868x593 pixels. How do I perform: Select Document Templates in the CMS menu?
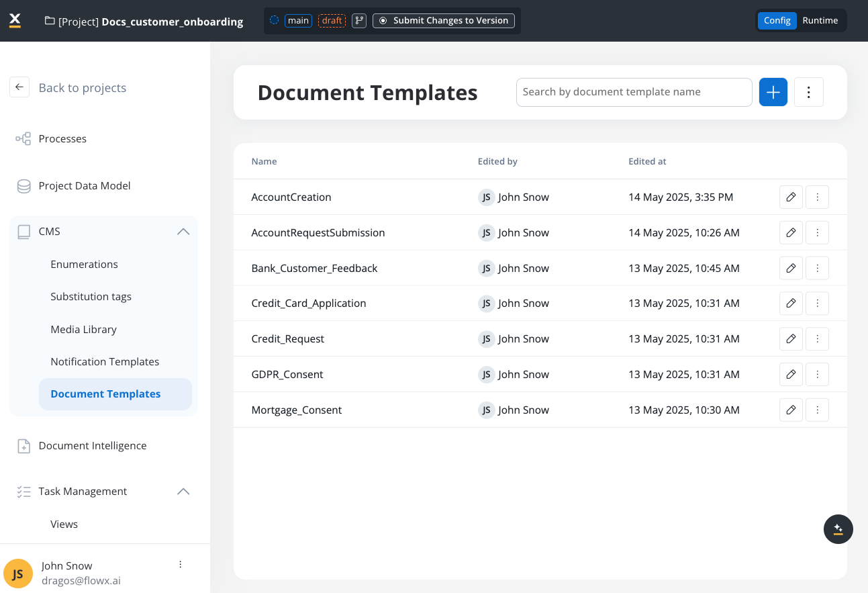point(115,394)
